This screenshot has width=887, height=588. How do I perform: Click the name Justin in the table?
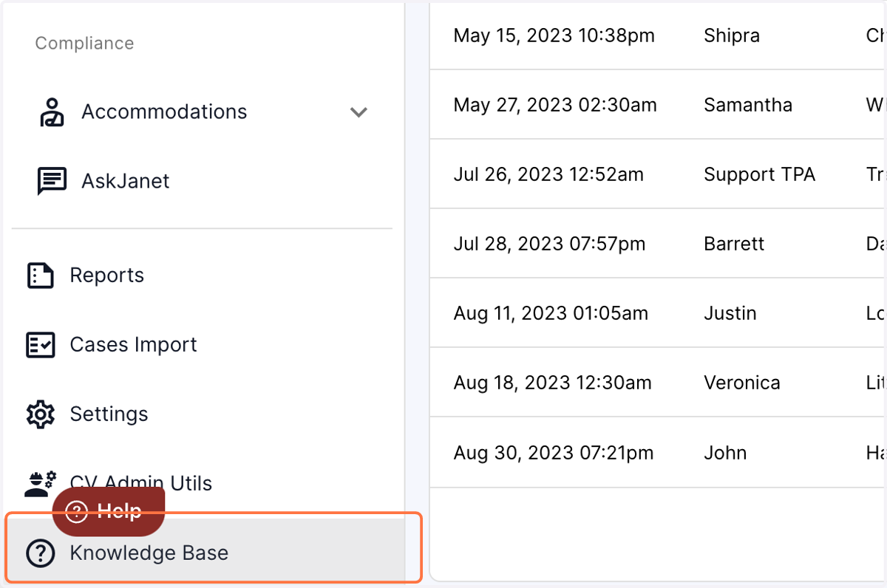[730, 313]
